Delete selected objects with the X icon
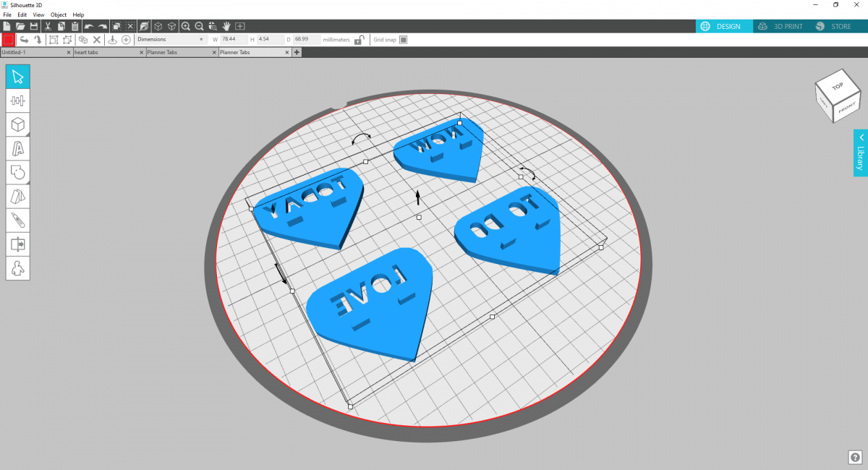The height and width of the screenshot is (470, 868). (97, 40)
